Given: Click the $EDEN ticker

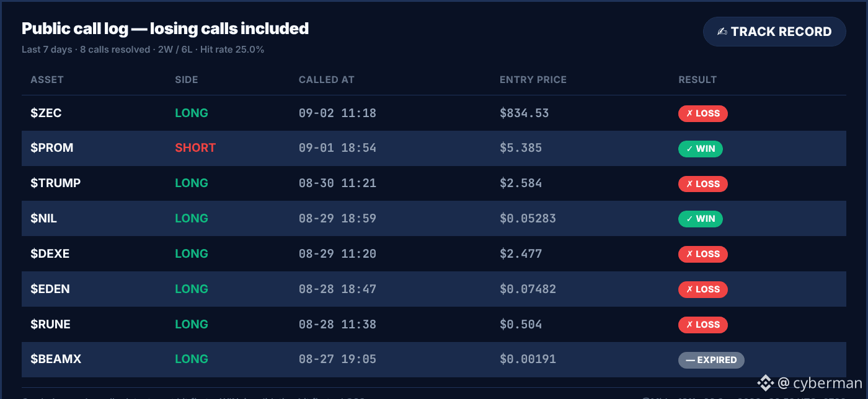Looking at the screenshot, I should click(50, 289).
